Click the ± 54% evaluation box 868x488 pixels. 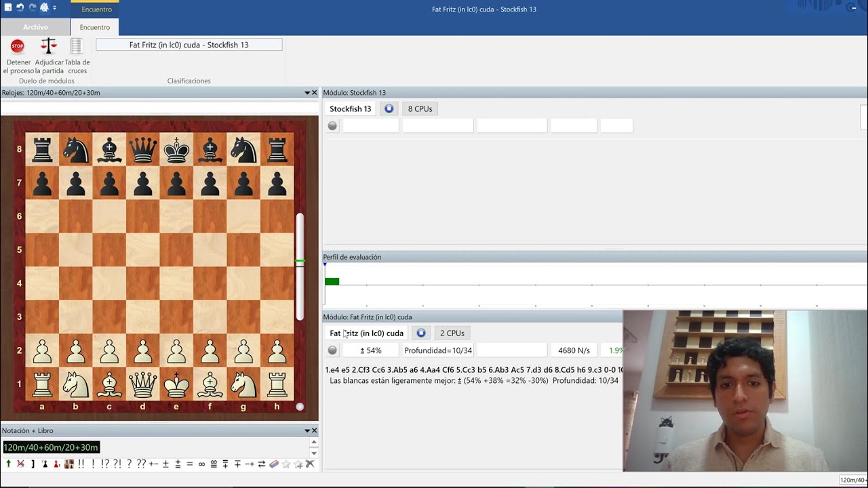371,350
